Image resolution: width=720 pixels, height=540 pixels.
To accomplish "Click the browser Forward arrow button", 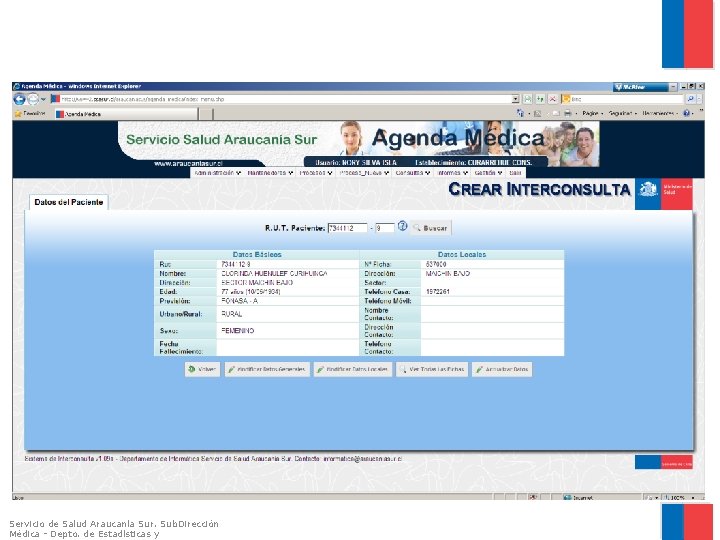I will (x=33, y=99).
